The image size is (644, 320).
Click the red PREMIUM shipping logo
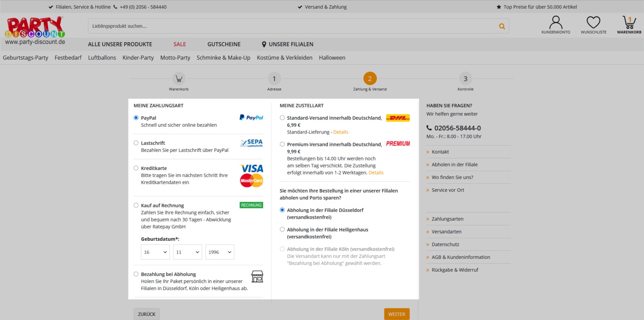398,144
